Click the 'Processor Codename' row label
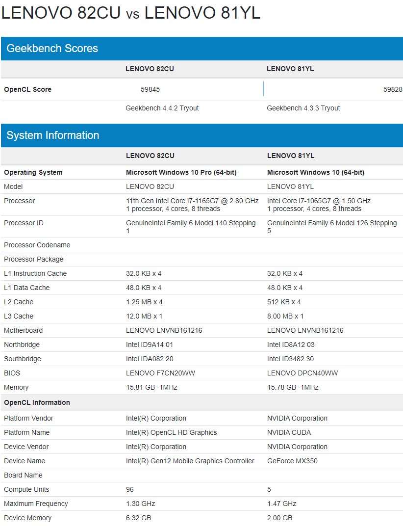The image size is (403, 532). pyautogui.click(x=37, y=245)
